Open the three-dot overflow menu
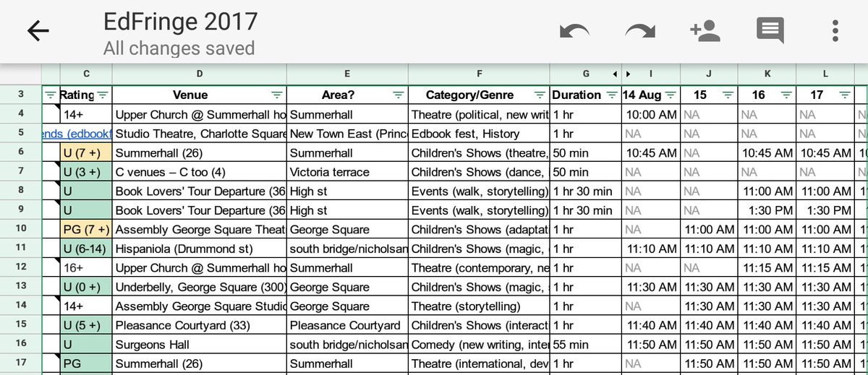The width and height of the screenshot is (868, 375). click(x=835, y=31)
